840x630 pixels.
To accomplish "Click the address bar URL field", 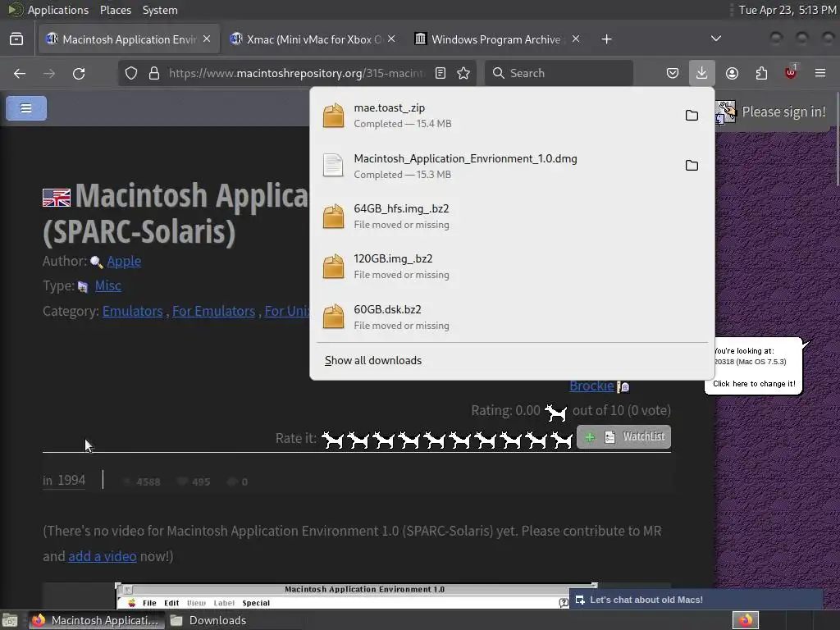I will tap(297, 73).
